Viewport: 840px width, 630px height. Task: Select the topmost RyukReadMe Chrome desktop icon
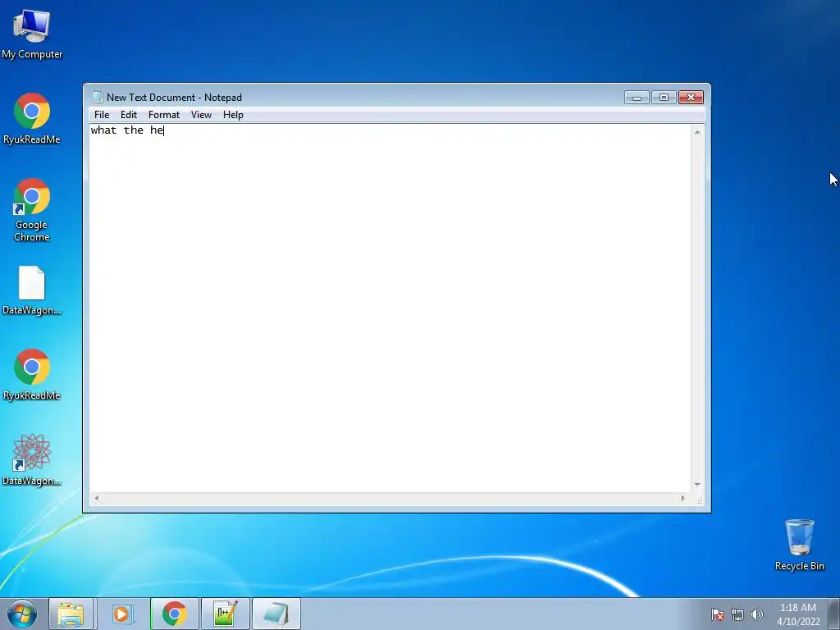(x=32, y=118)
